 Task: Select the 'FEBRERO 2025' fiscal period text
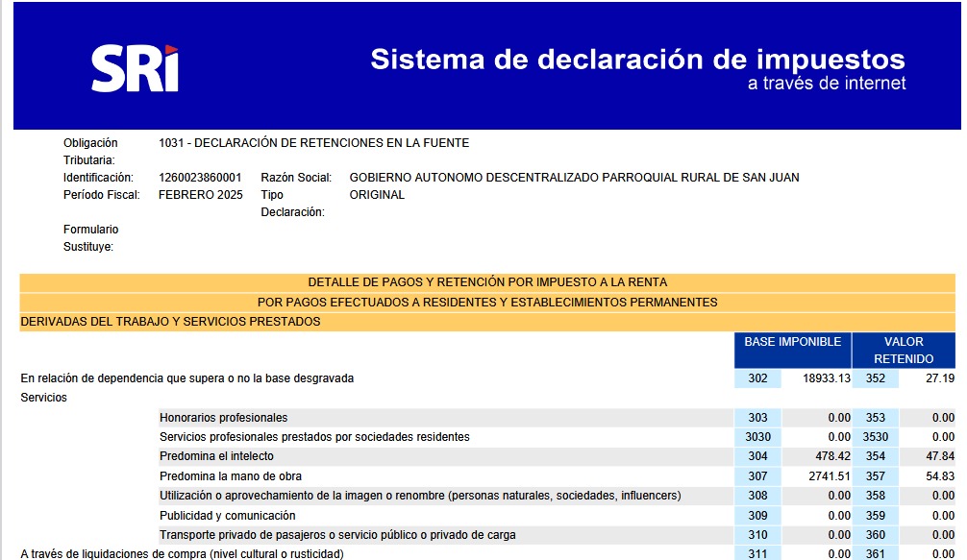tap(200, 195)
